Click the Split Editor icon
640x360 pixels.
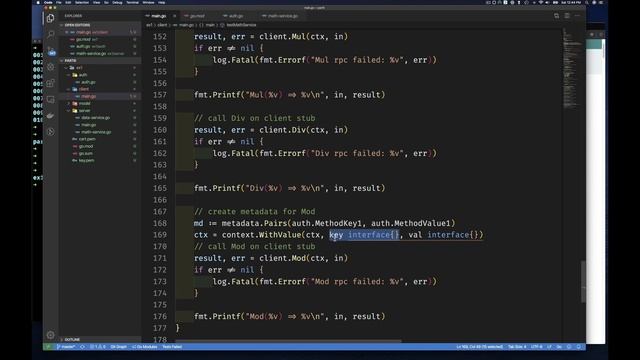tap(567, 16)
